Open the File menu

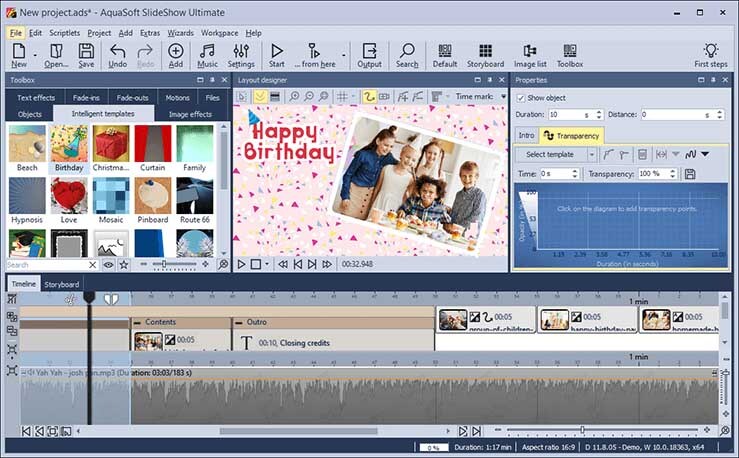(16, 33)
